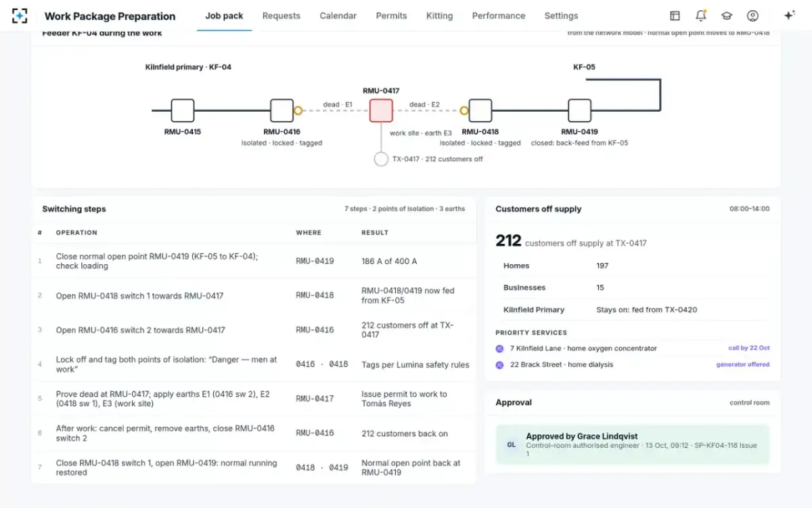Click the 'control room' approval label
This screenshot has height=508, width=812.
[x=750, y=402]
